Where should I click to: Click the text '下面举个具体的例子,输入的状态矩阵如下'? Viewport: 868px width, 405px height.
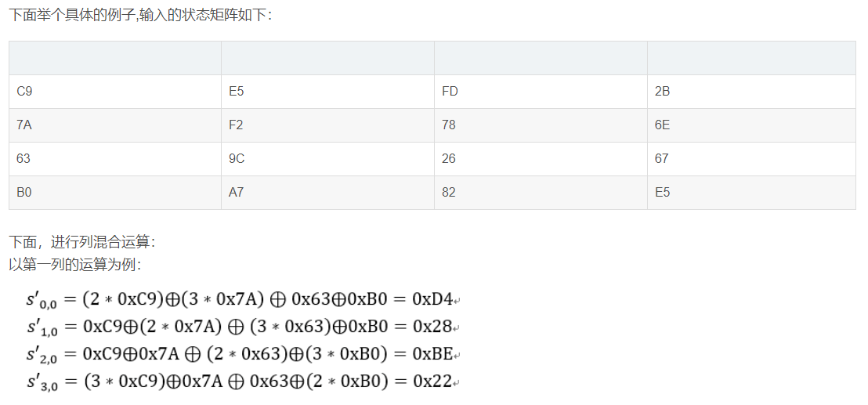[140, 15]
